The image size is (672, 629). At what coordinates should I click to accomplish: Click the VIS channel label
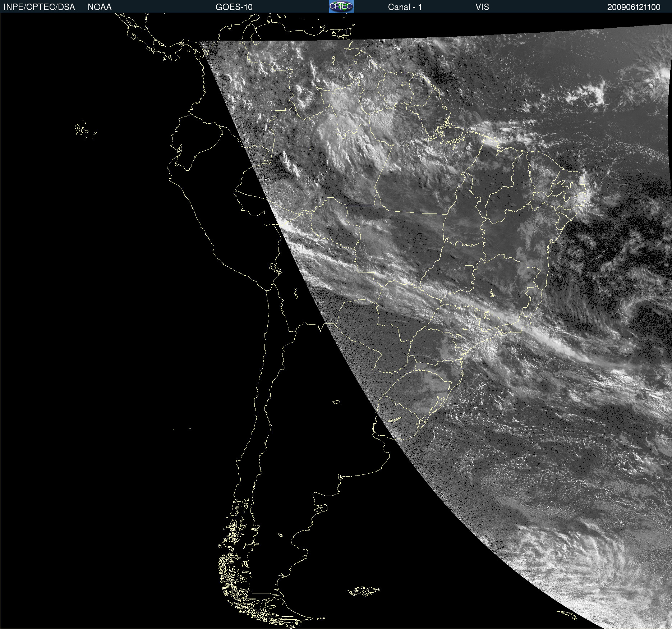tap(482, 7)
